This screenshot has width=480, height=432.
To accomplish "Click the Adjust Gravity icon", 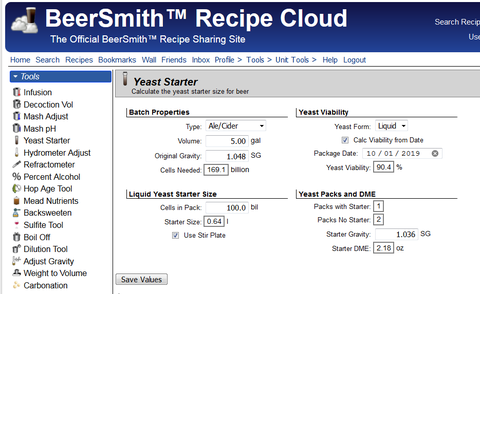I will [16, 261].
